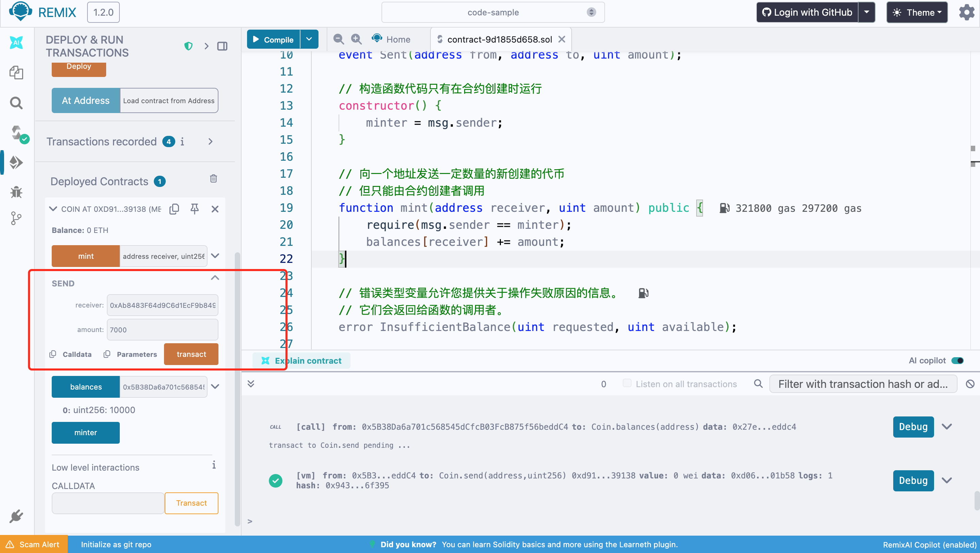Select the contract-9d1855d658.sol tab
980x553 pixels.
499,39
